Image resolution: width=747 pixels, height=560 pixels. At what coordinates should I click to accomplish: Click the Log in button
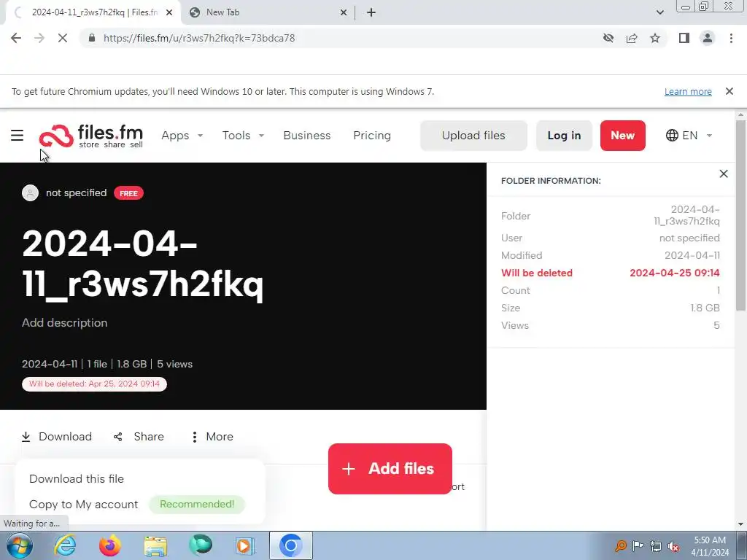pos(564,136)
